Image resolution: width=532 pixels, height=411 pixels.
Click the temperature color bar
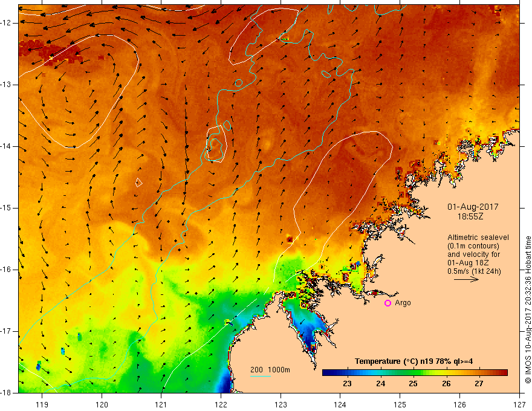[x=415, y=373]
